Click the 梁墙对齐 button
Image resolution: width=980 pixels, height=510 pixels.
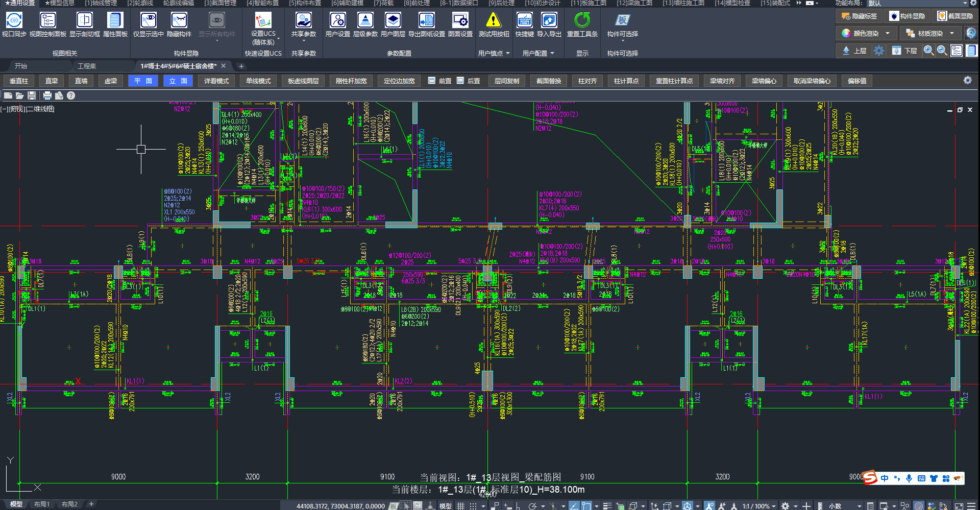[x=722, y=81]
